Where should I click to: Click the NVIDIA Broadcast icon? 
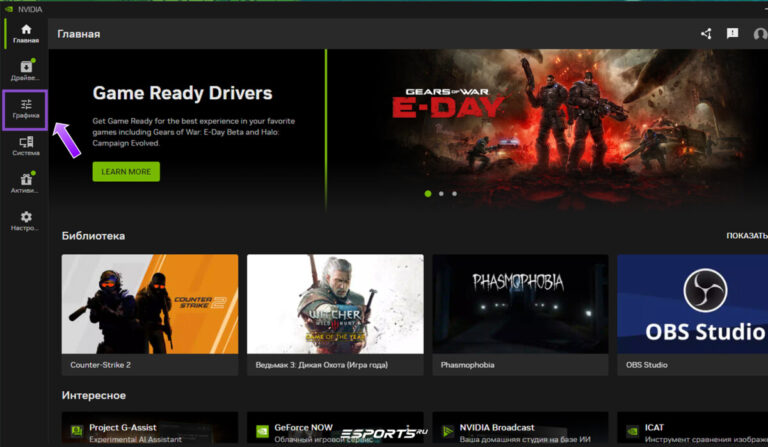pyautogui.click(x=448, y=431)
